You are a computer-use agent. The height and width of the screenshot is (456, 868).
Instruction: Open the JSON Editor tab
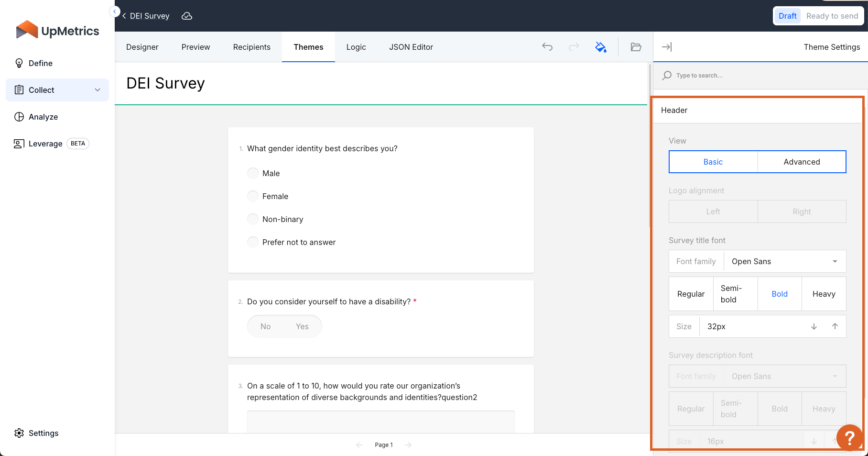click(411, 47)
